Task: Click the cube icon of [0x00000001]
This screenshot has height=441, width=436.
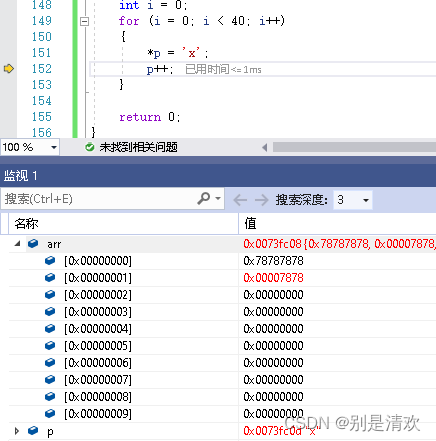Action: click(50, 277)
